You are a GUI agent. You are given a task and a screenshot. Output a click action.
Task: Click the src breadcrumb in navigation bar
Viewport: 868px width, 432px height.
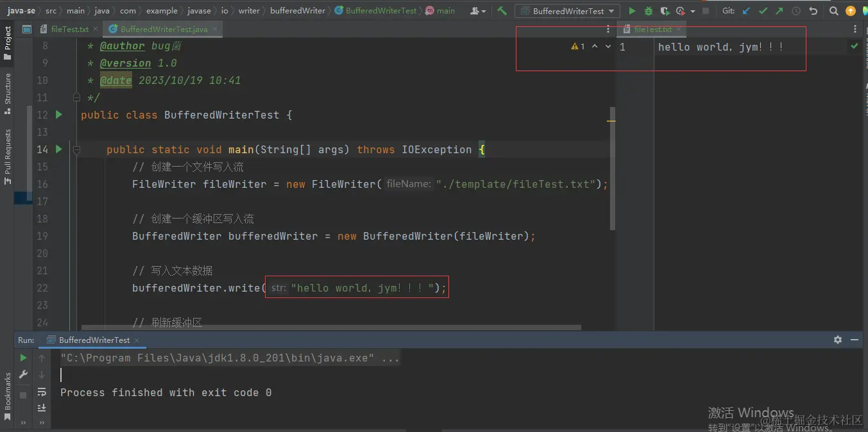pyautogui.click(x=51, y=11)
